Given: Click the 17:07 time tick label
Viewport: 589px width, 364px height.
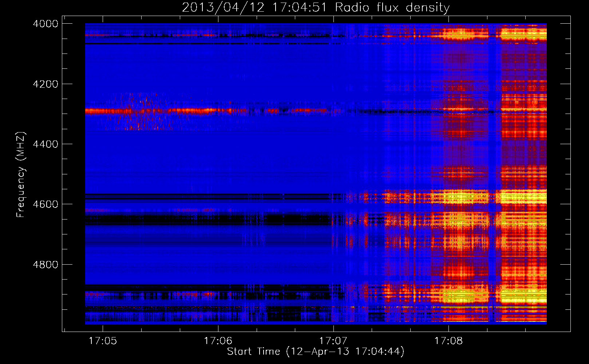Looking at the screenshot, I should tap(333, 341).
